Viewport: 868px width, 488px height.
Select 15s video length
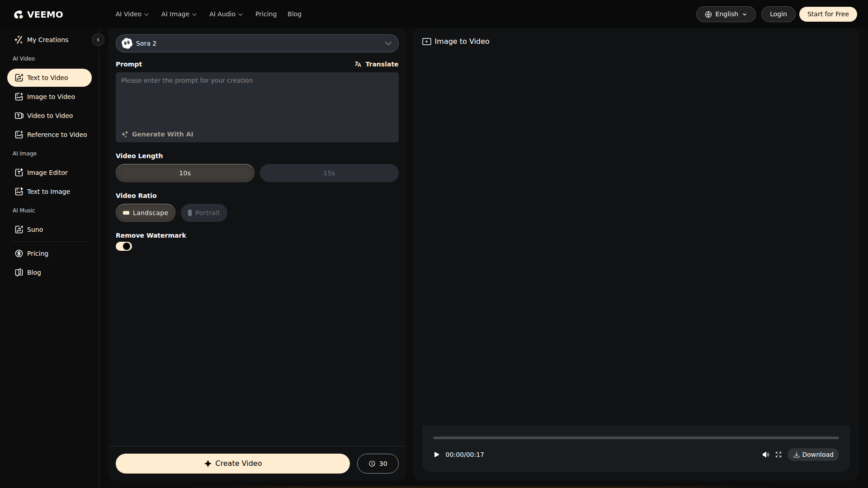[329, 173]
